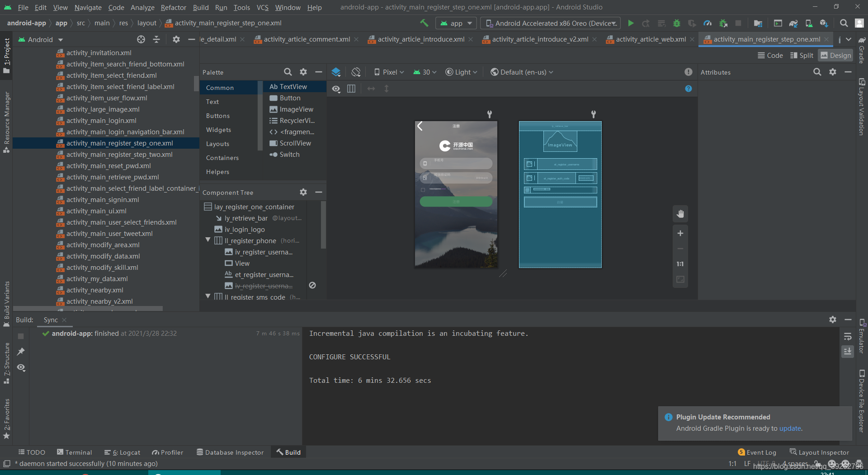Viewport: 868px width, 475px height.
Task: Click the orientation rotate icon in designer
Action: click(356, 72)
